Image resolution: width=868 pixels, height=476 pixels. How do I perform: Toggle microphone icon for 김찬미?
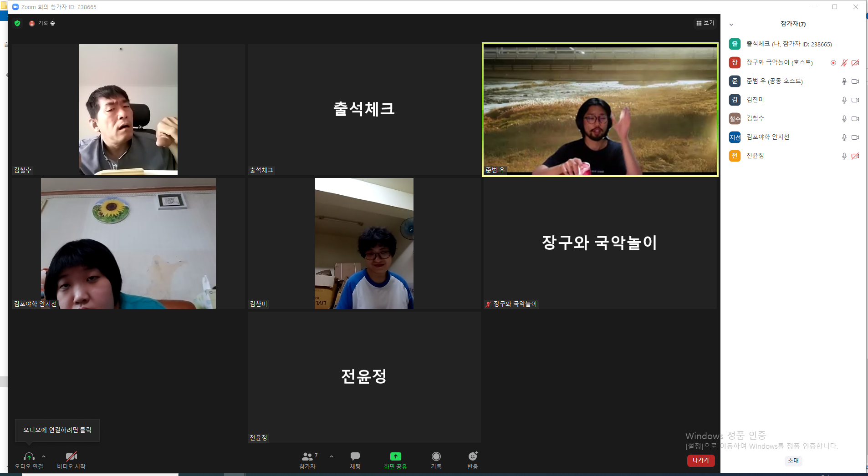(844, 100)
